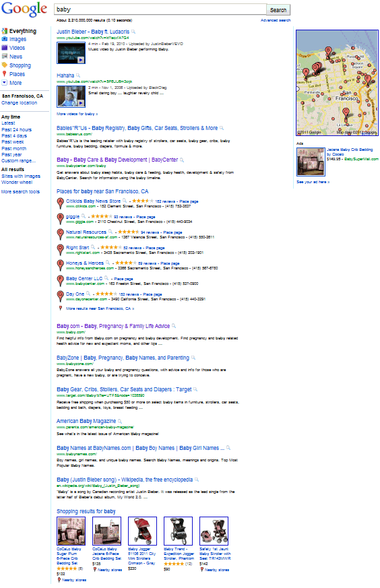This screenshot has width=380, height=588.
Task: Click the Videos film icon
Action: (5, 48)
